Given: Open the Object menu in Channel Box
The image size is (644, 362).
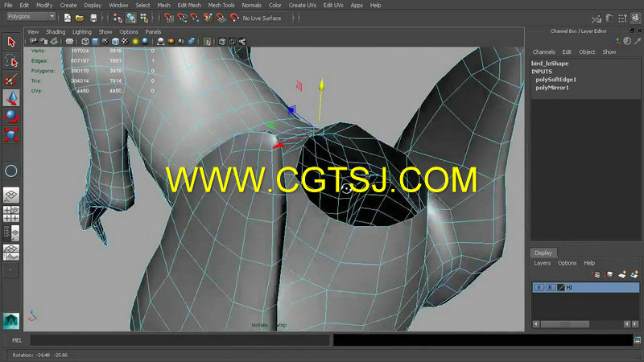Looking at the screenshot, I should pyautogui.click(x=587, y=51).
